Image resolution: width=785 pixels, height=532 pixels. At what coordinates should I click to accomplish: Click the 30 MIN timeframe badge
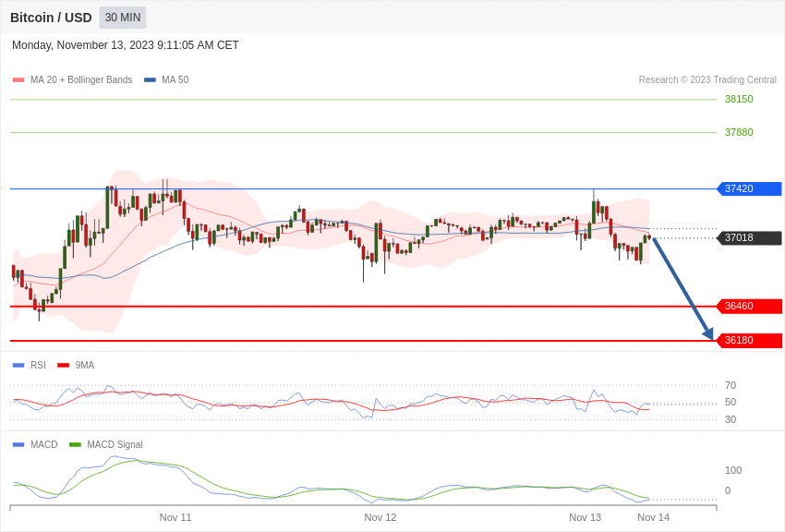123,18
